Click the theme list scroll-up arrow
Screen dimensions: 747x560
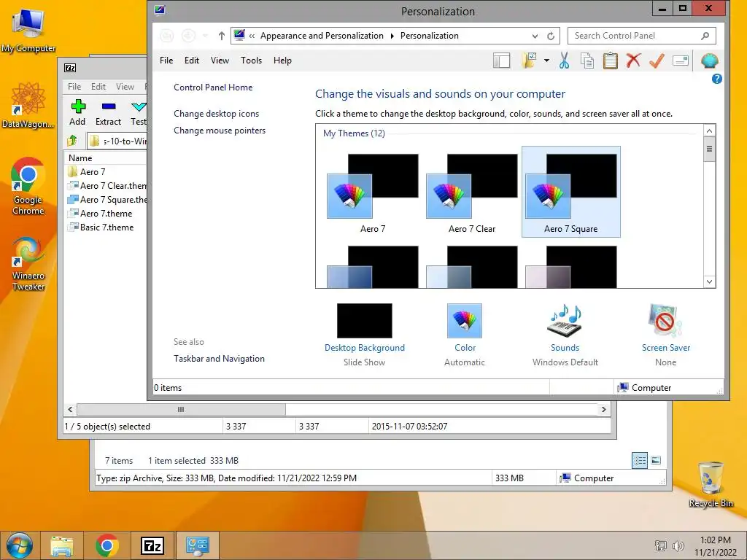[x=709, y=131]
